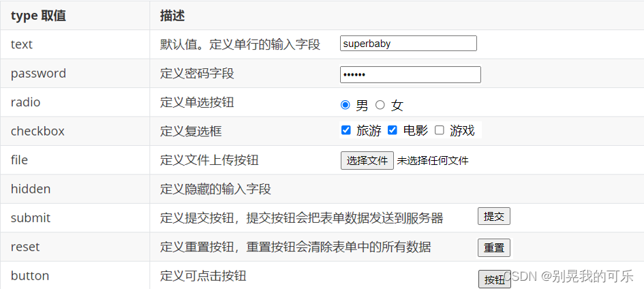The height and width of the screenshot is (289, 644).
Task: Focus the password input field
Action: point(410,75)
